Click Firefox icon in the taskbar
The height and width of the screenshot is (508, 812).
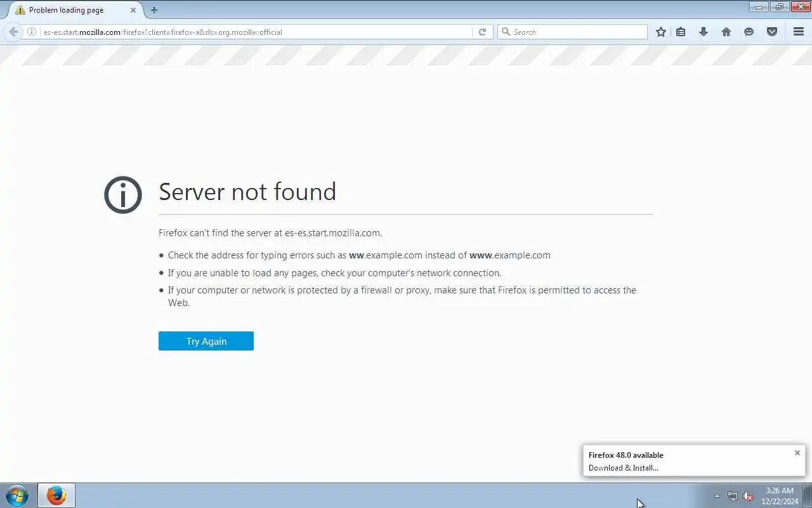56,495
